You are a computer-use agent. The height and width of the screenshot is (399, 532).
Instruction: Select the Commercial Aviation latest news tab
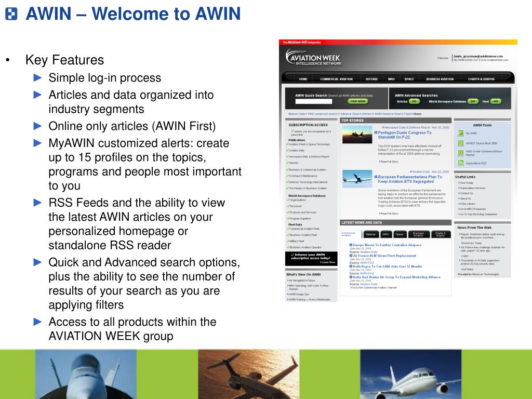pos(351,234)
